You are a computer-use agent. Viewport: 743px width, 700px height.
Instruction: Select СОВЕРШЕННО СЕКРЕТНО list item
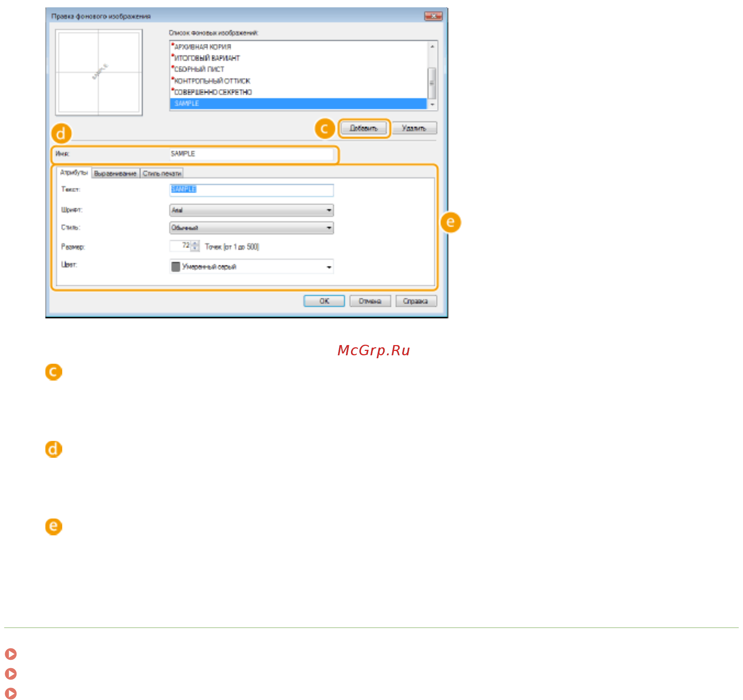click(x=213, y=92)
